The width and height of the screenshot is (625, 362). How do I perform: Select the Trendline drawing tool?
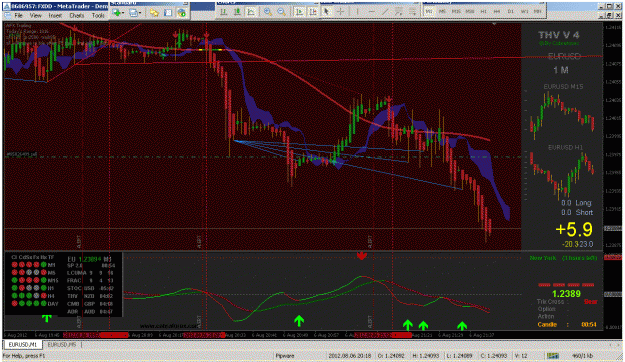point(385,12)
